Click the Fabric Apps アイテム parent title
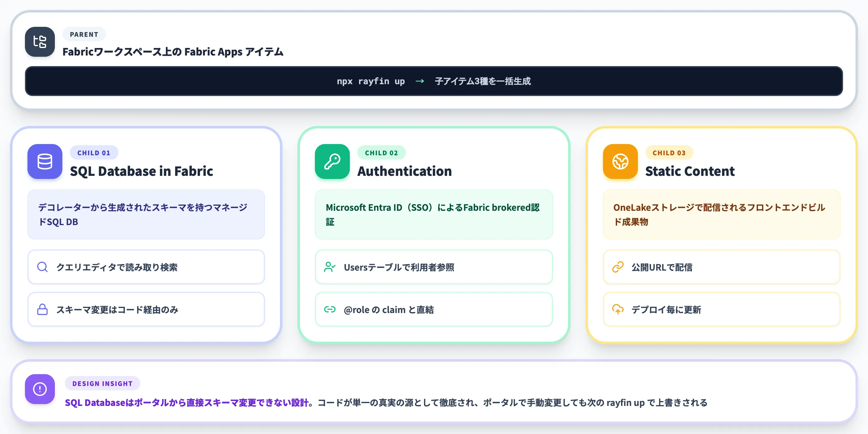 (x=173, y=52)
